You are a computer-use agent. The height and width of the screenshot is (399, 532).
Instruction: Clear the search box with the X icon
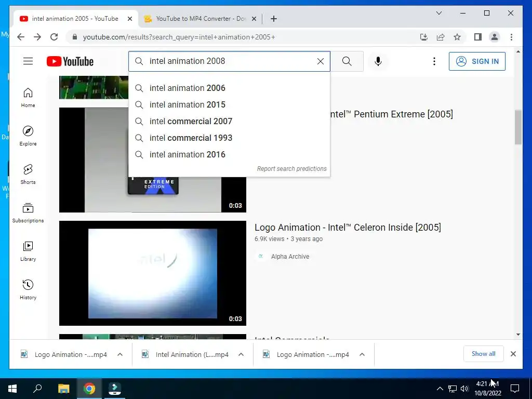(320, 61)
